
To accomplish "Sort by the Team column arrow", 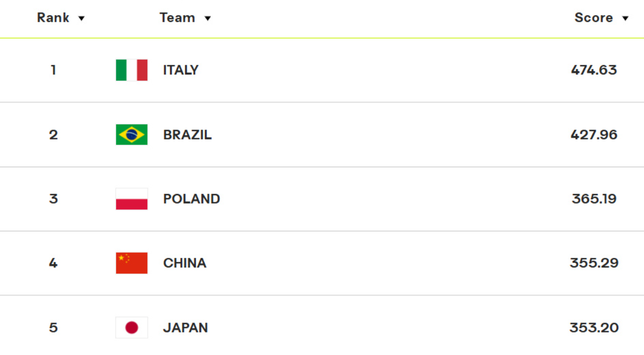I will point(208,18).
